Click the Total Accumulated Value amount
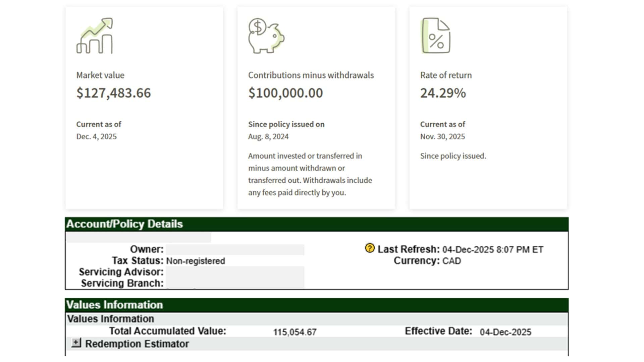 [294, 332]
